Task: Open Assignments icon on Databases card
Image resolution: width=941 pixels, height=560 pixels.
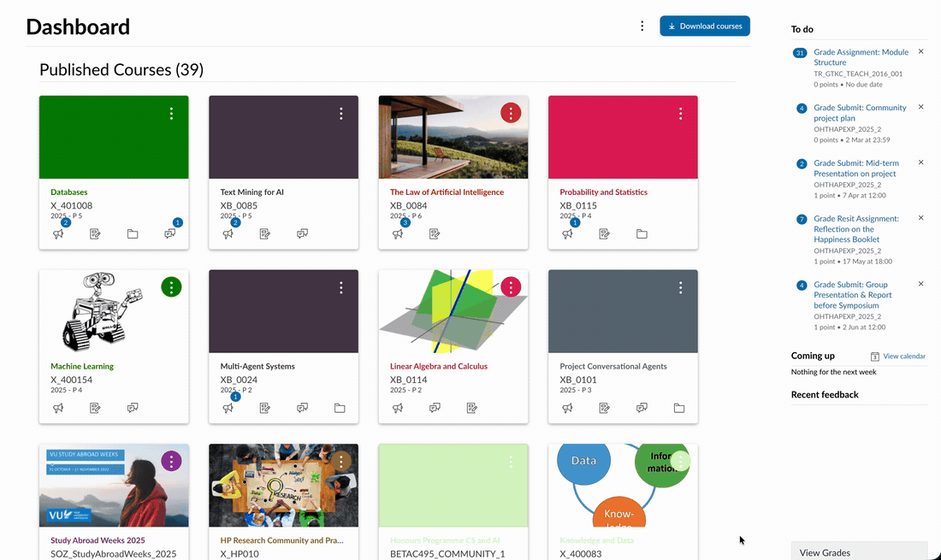Action: coord(95,234)
